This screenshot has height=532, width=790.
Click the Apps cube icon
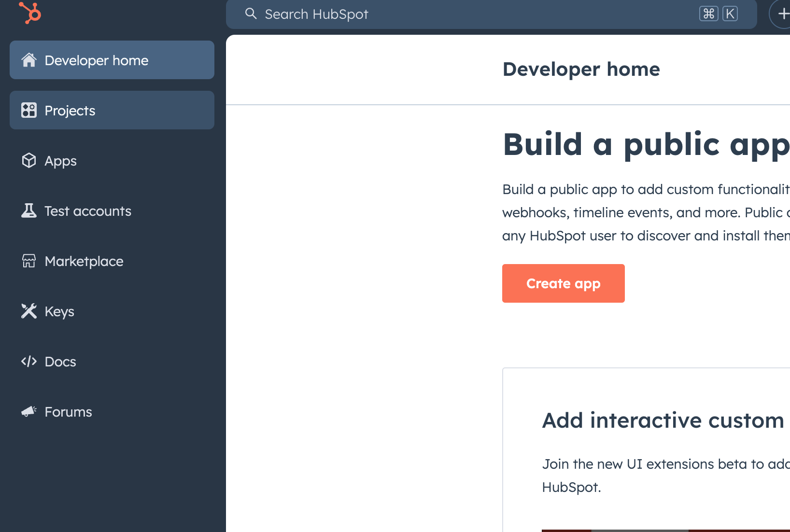click(29, 160)
